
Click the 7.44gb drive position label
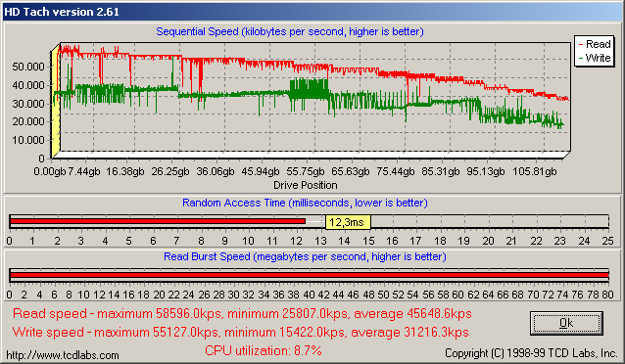[83, 171]
